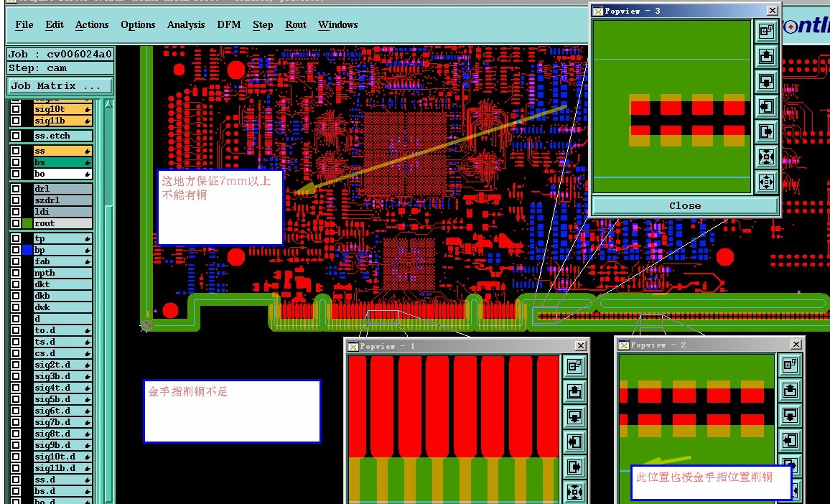Select the sig2t.d layer name
830x504 pixels.
(x=63, y=365)
